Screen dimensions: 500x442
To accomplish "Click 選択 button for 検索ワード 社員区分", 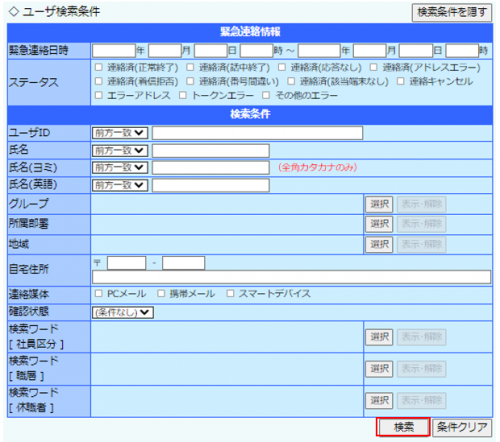I will coord(379,337).
